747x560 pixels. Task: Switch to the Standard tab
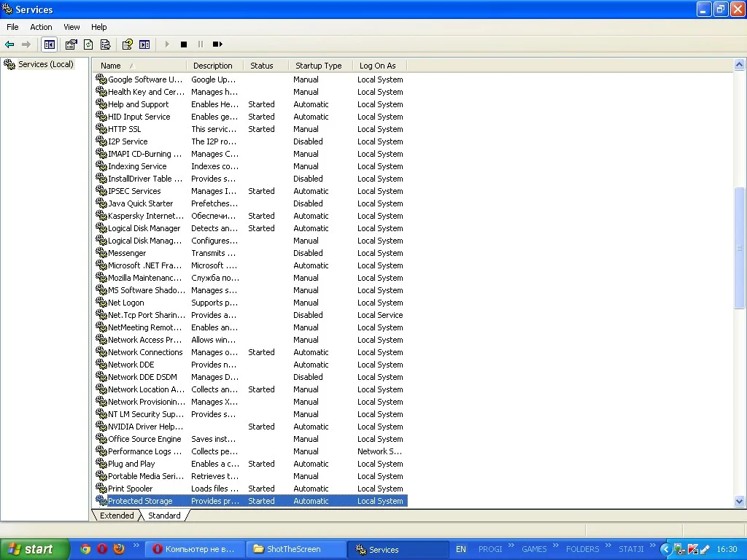pos(164,516)
